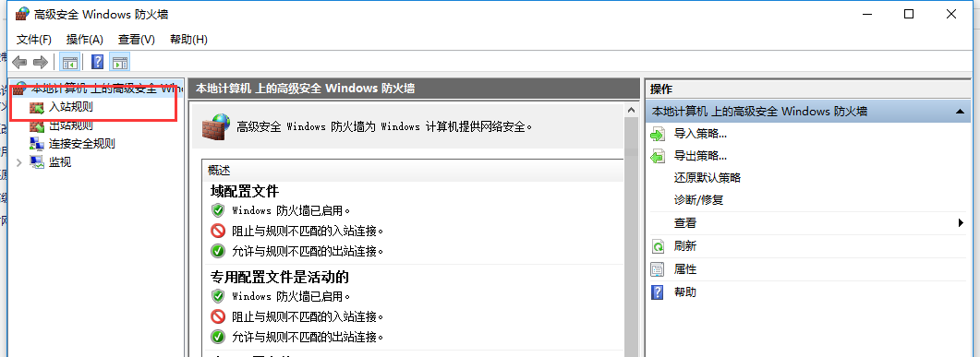Click green check icon under 域配置文件

pyautogui.click(x=217, y=252)
